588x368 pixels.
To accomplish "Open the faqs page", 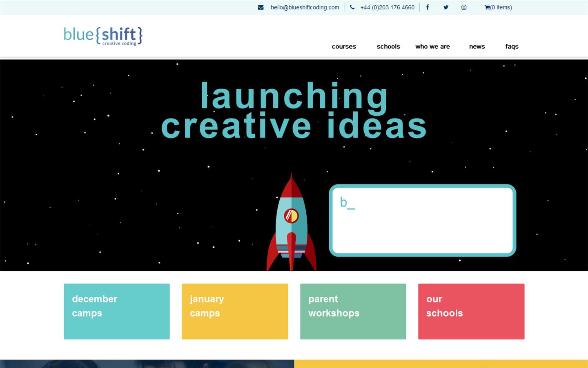I will pyautogui.click(x=512, y=47).
